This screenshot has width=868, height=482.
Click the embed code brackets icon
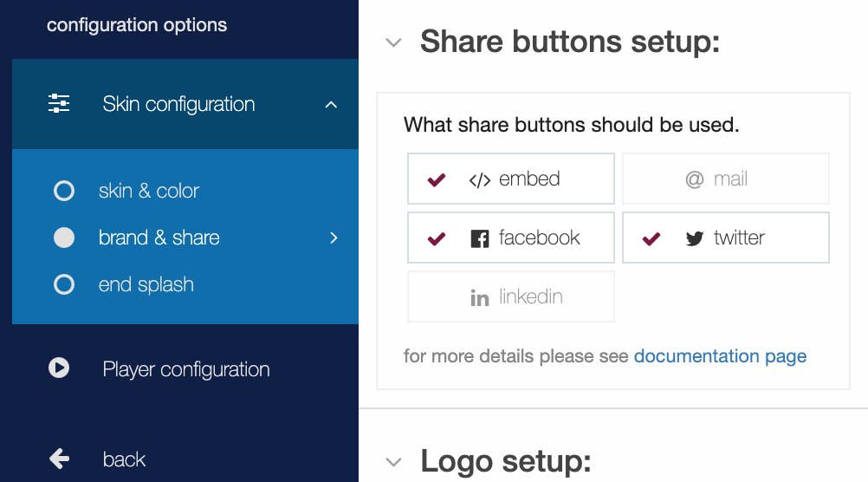(479, 180)
